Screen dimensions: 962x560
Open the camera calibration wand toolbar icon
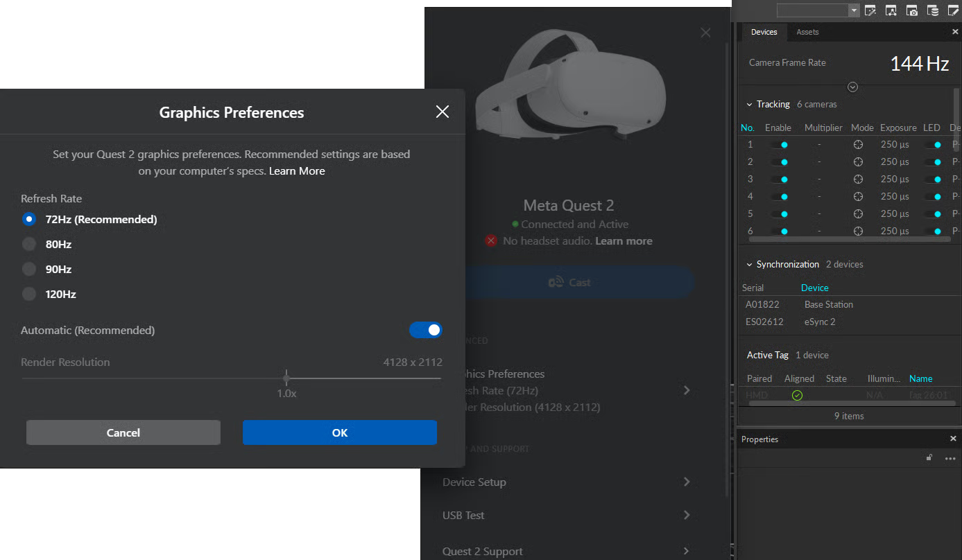click(x=870, y=10)
